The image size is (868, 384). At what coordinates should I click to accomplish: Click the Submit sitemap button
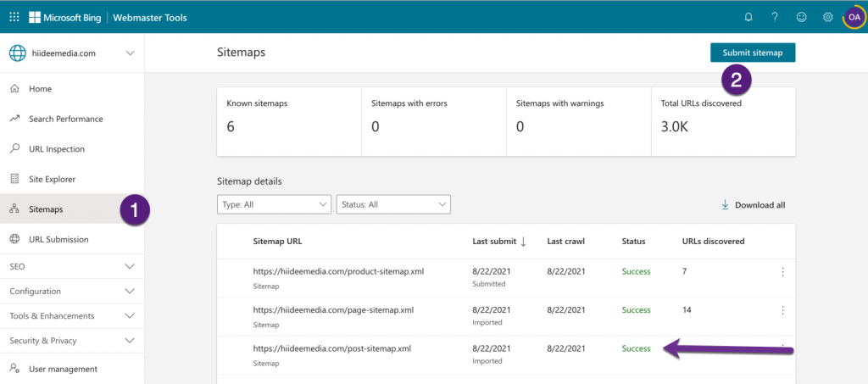coord(753,53)
